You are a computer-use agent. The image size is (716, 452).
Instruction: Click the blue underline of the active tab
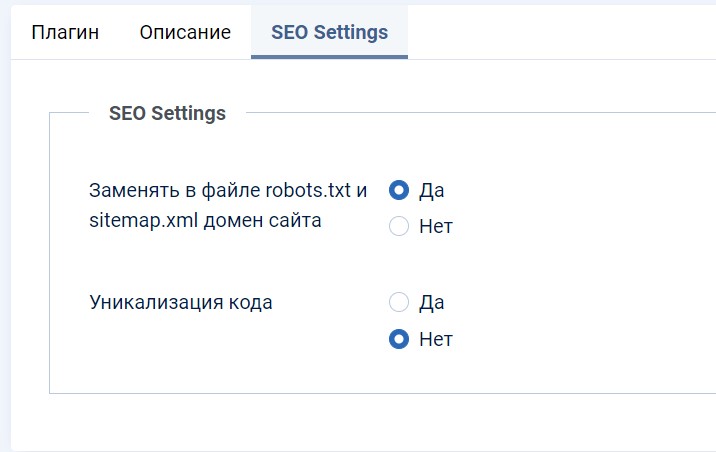coord(329,56)
